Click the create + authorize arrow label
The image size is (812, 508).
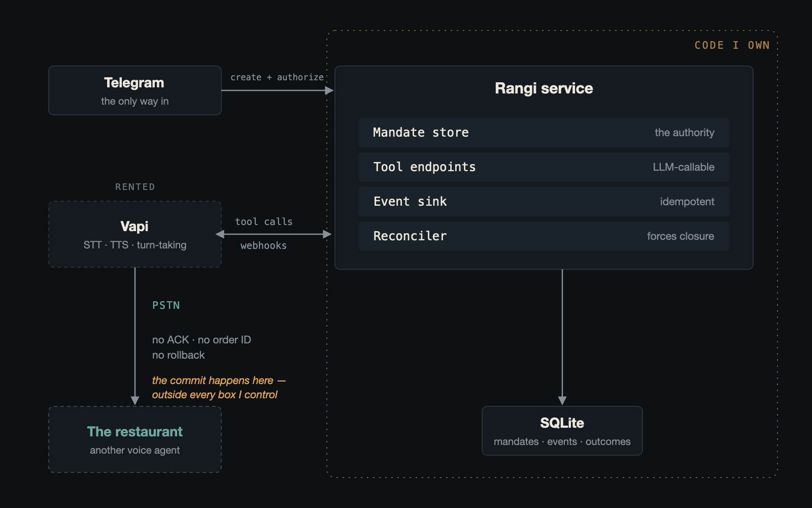coord(277,77)
